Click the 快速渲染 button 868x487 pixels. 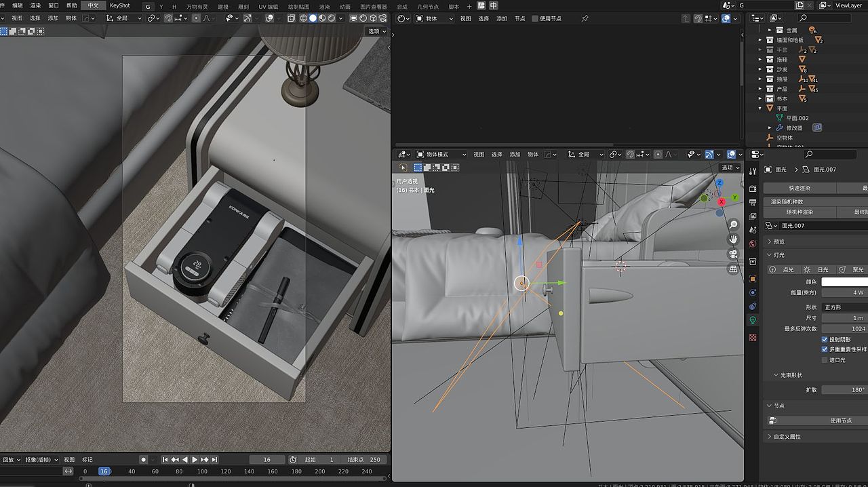click(800, 188)
